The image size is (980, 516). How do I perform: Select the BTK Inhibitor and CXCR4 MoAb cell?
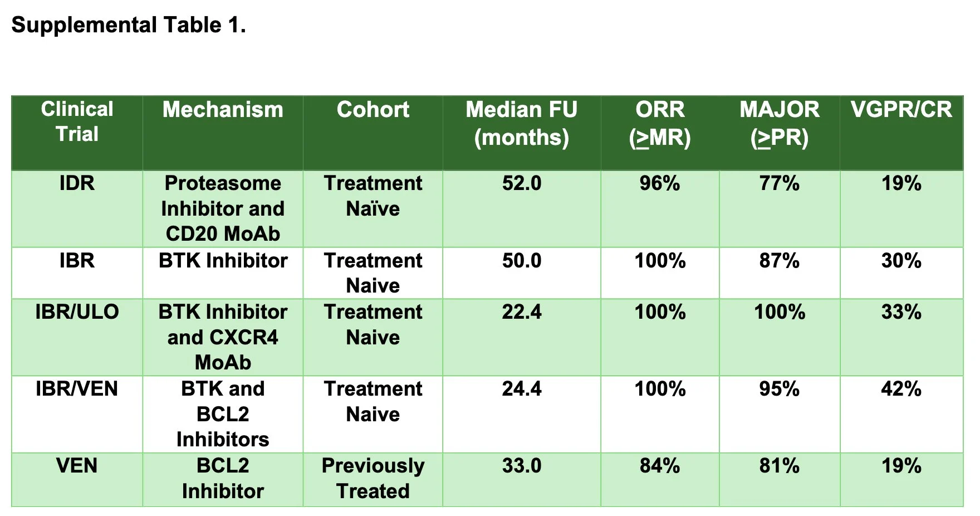[223, 337]
